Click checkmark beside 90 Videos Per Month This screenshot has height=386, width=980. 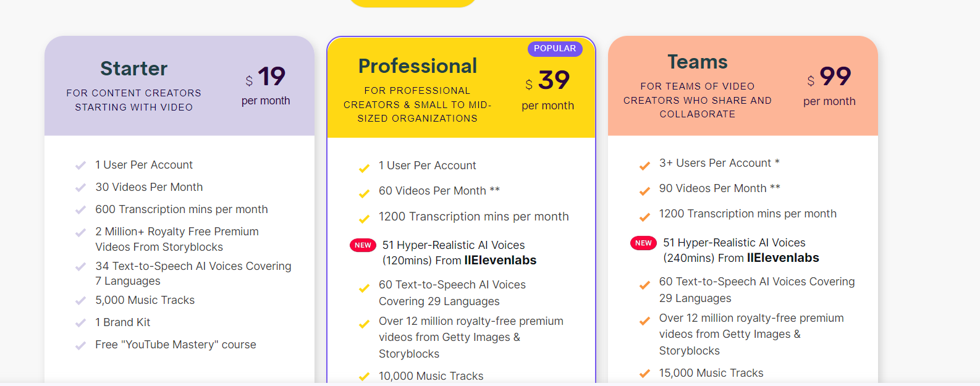tap(644, 191)
